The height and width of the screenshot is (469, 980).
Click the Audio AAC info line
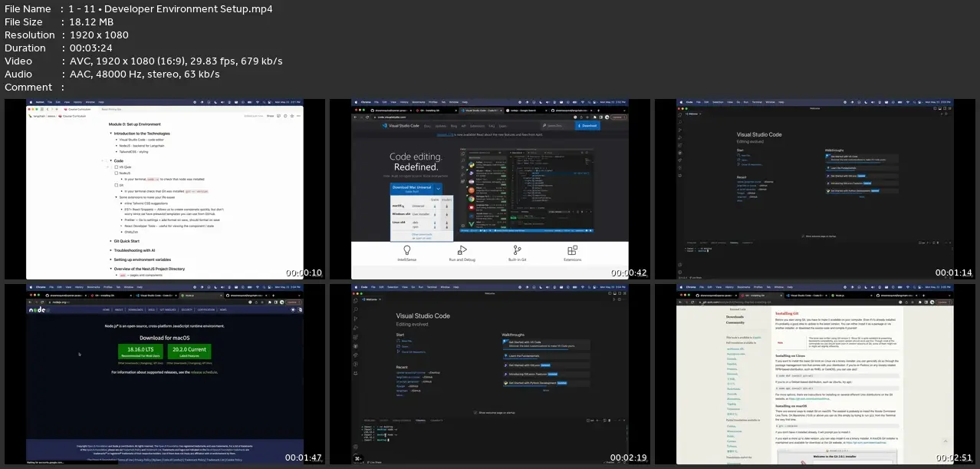(112, 74)
